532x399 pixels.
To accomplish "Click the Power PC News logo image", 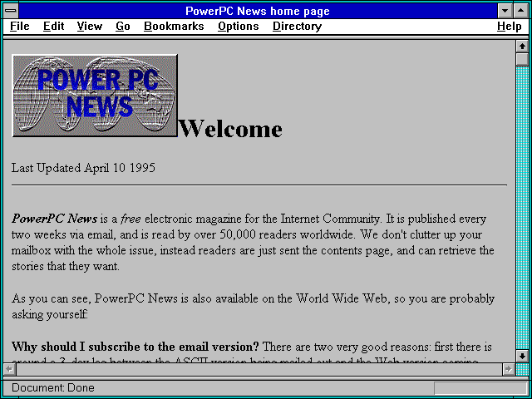I will pyautogui.click(x=95, y=96).
